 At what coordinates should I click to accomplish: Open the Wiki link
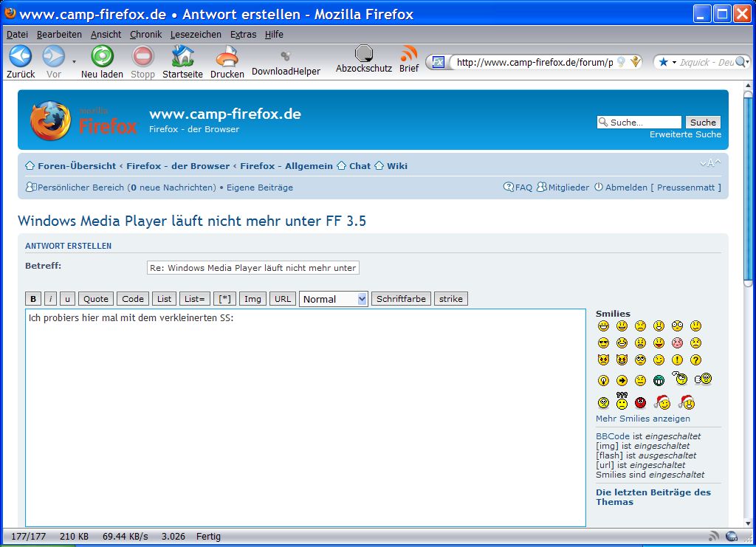pos(397,166)
